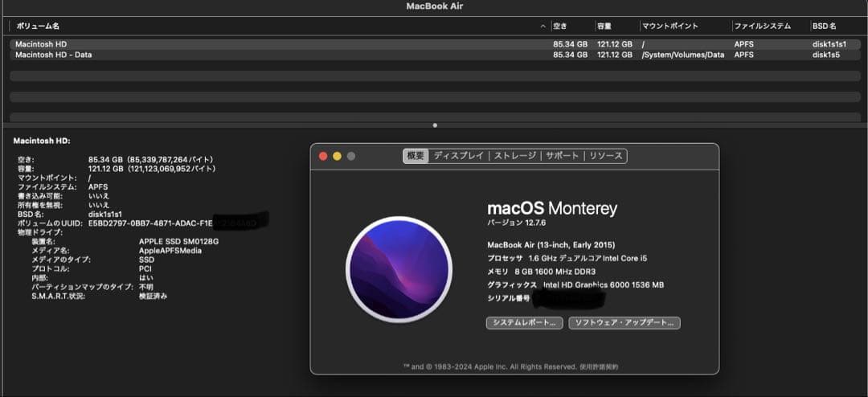The height and width of the screenshot is (397, 868).
Task: Open the 概要 tab
Action: [x=416, y=156]
